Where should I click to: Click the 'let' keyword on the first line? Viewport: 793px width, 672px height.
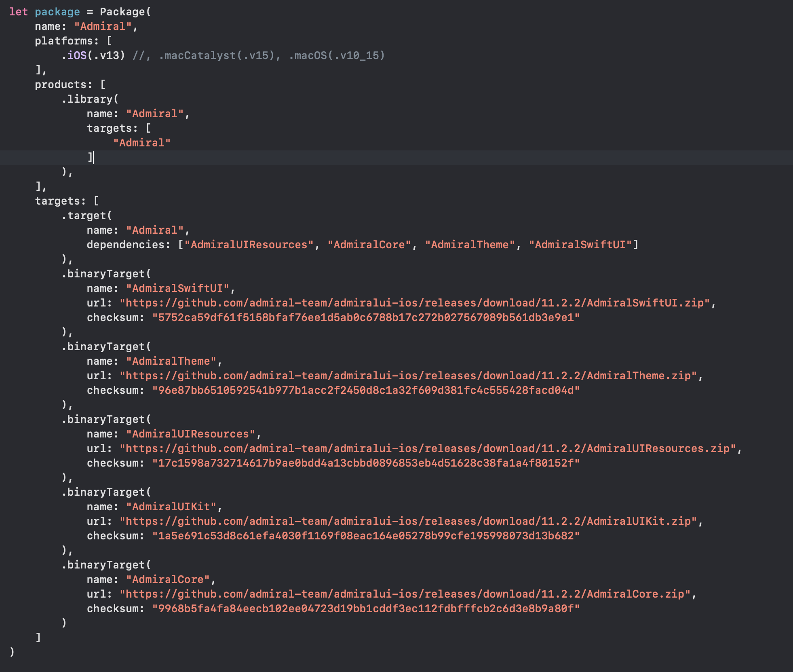(19, 12)
